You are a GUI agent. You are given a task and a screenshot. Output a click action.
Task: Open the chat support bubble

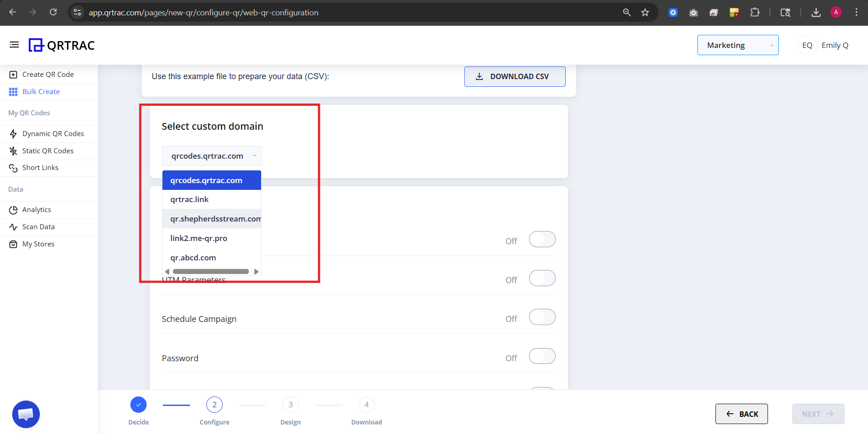26,414
